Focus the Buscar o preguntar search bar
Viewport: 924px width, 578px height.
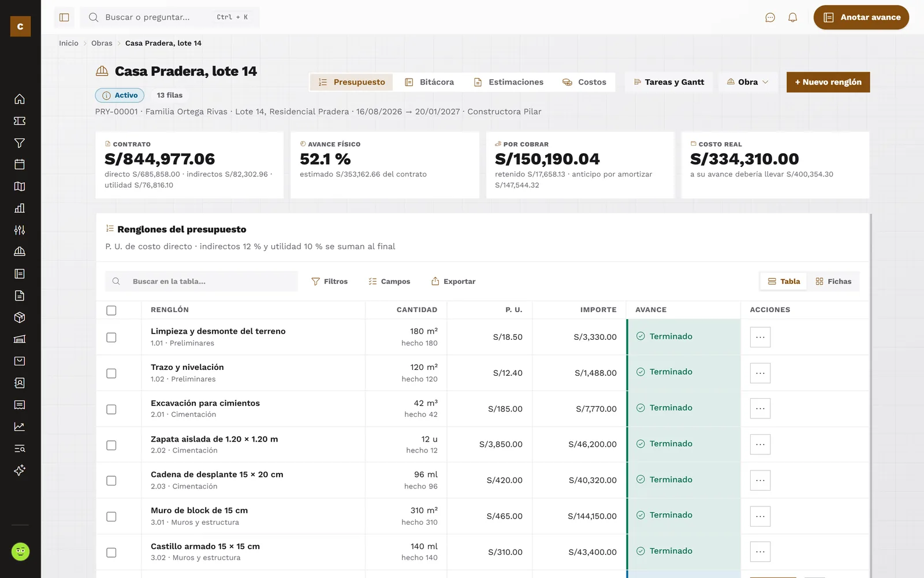pos(170,17)
